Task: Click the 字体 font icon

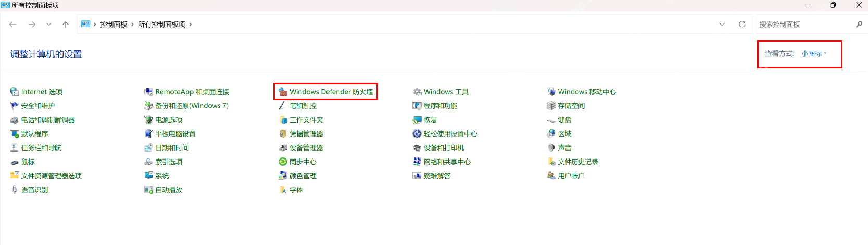Action: 283,190
